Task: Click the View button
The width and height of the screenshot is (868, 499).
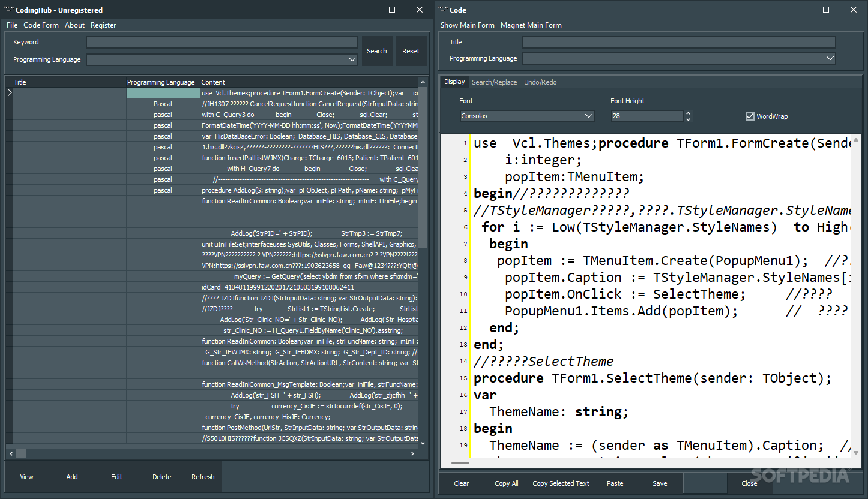Action: click(x=27, y=477)
